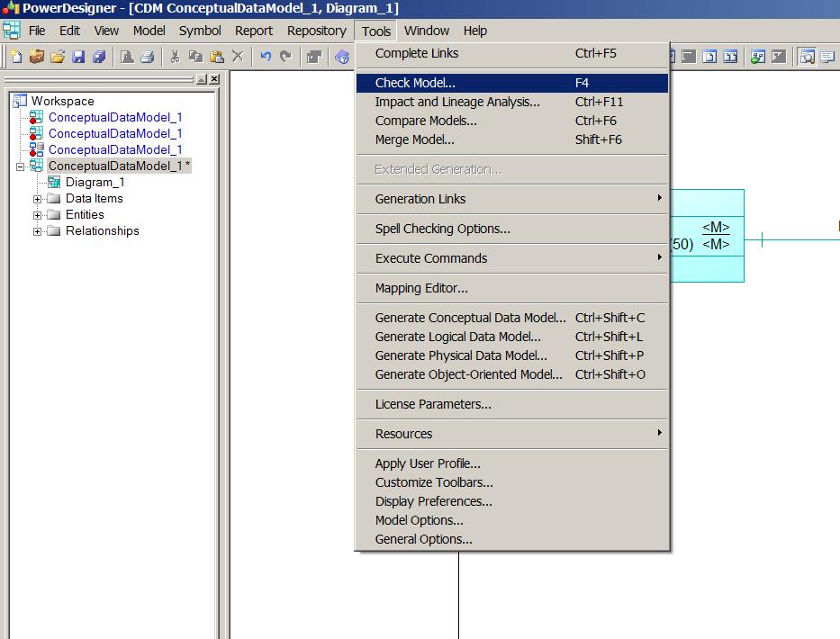Click the Print toolbar icon
This screenshot has height=639, width=840.
(x=148, y=56)
